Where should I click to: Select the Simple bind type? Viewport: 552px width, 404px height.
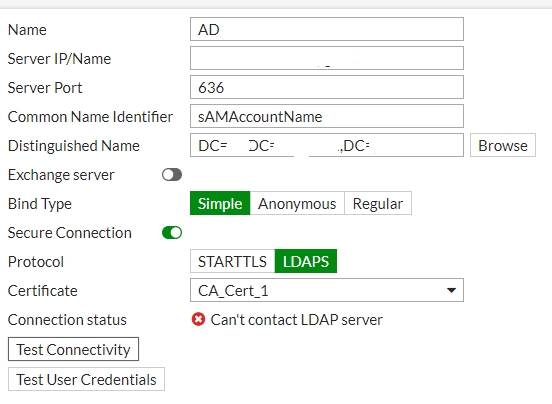pyautogui.click(x=220, y=203)
